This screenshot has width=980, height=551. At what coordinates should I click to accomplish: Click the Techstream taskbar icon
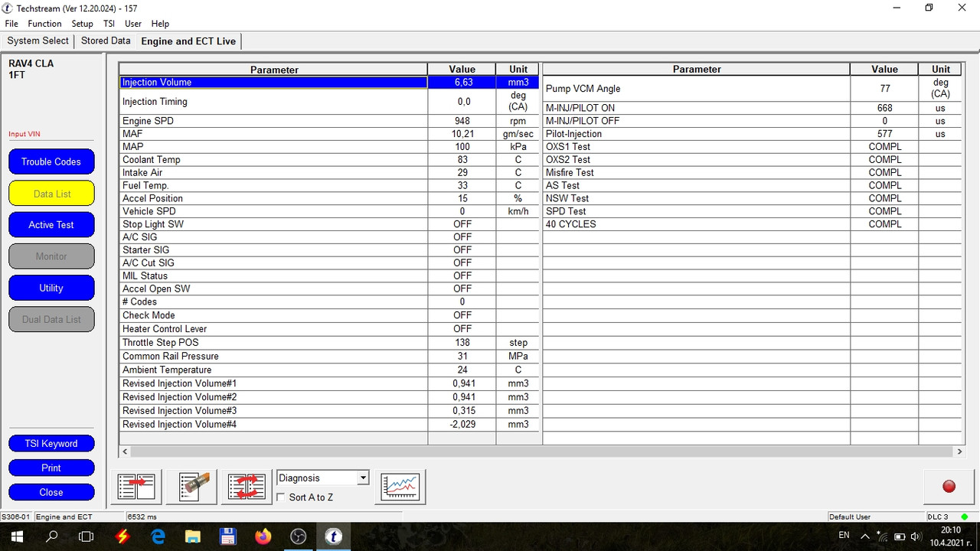click(x=333, y=536)
